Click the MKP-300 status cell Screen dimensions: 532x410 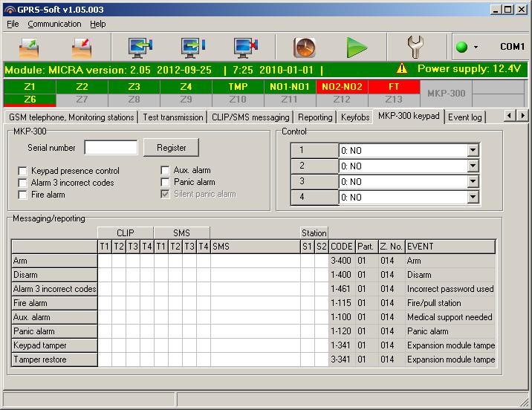[446, 94]
